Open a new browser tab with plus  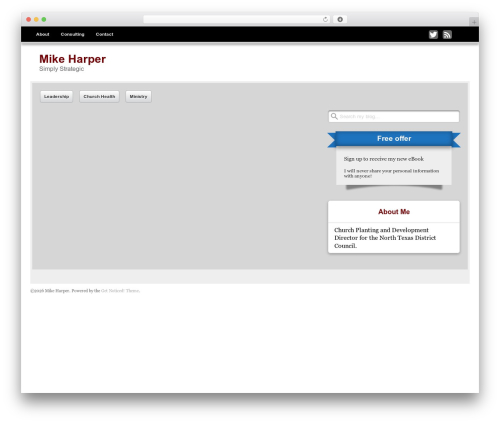(x=474, y=22)
